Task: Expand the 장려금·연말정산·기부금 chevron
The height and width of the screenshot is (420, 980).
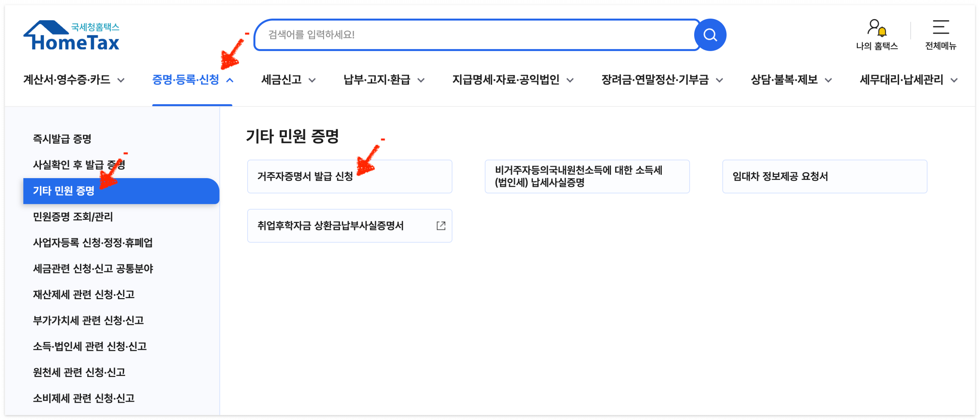Action: tap(719, 80)
